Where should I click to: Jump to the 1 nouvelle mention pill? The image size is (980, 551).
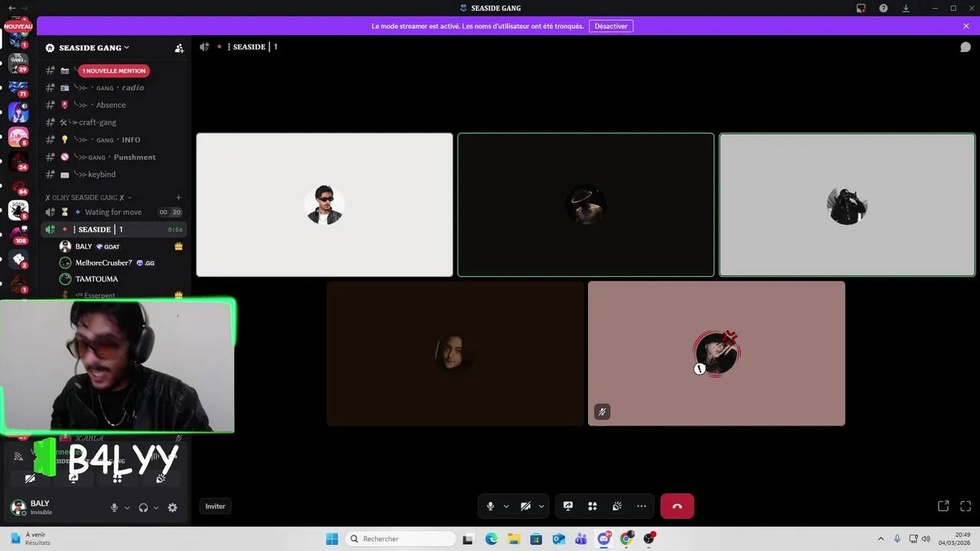[x=113, y=70]
